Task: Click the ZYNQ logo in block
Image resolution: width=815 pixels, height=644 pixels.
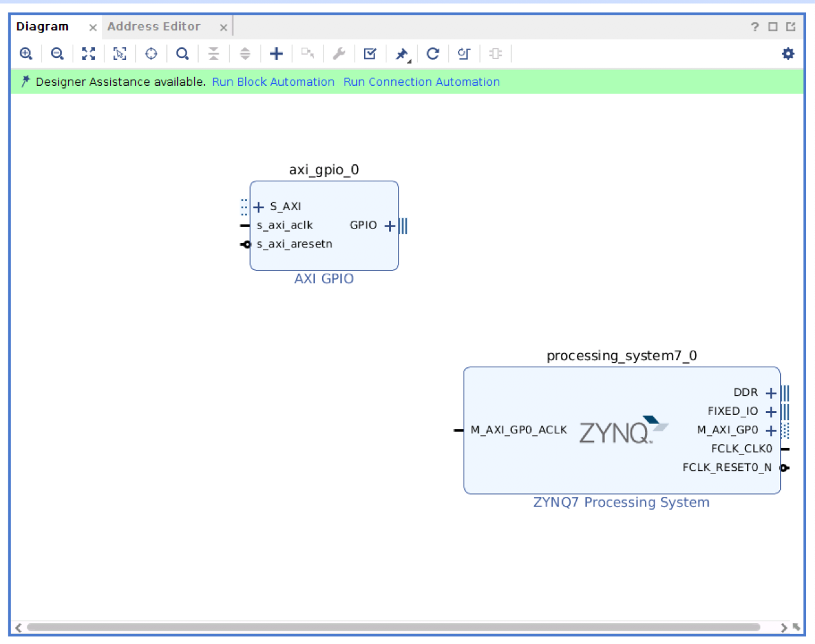Action: point(623,430)
